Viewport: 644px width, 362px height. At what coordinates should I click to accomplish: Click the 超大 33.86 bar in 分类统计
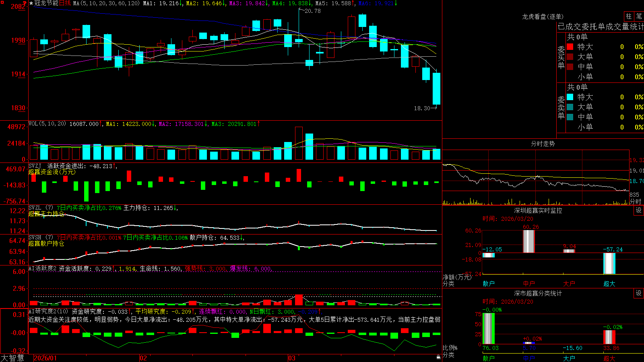coord(609,337)
